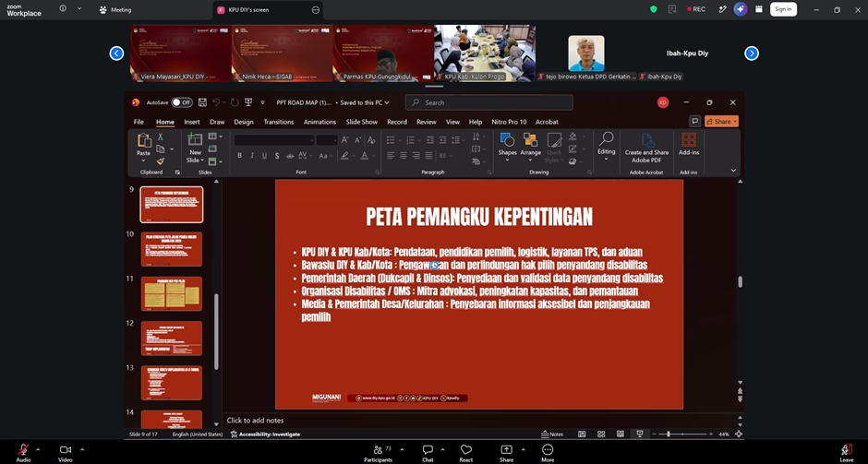This screenshot has height=464, width=868.
Task: Open the font size combo box
Action: click(327, 140)
